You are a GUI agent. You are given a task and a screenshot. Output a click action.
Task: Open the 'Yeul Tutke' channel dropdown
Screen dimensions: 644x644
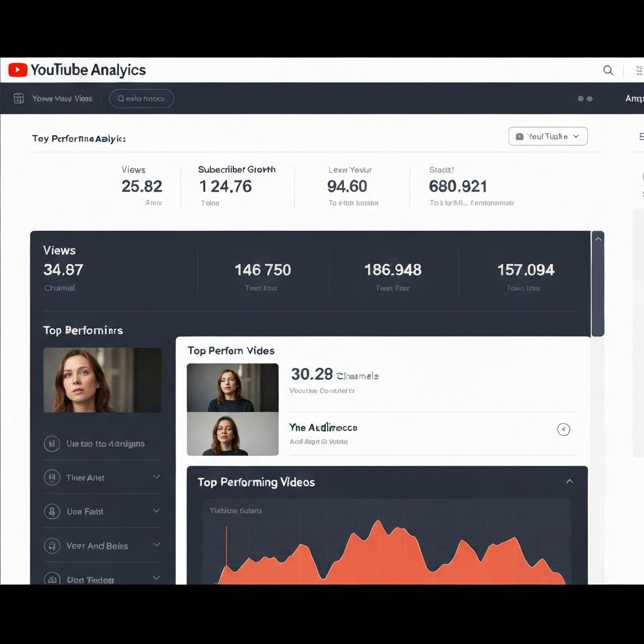(548, 136)
